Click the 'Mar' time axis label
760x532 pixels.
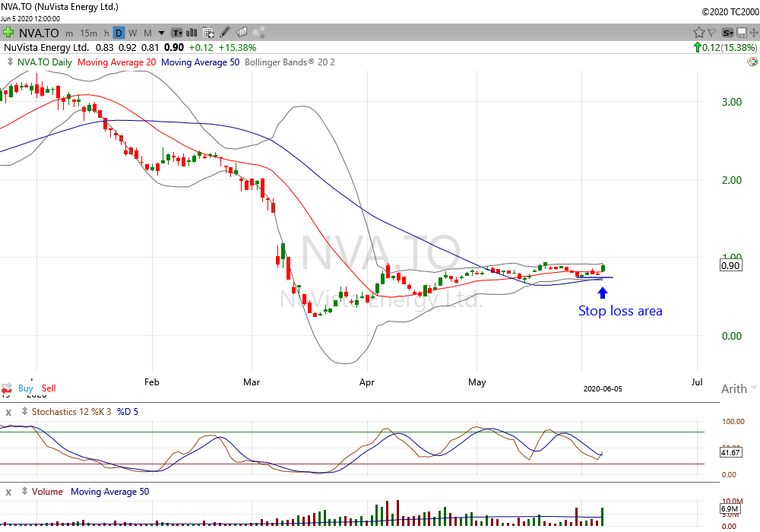252,382
